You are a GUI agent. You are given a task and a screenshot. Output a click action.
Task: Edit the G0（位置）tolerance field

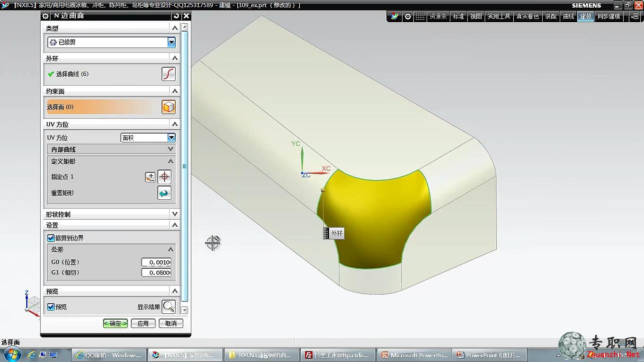coord(156,262)
